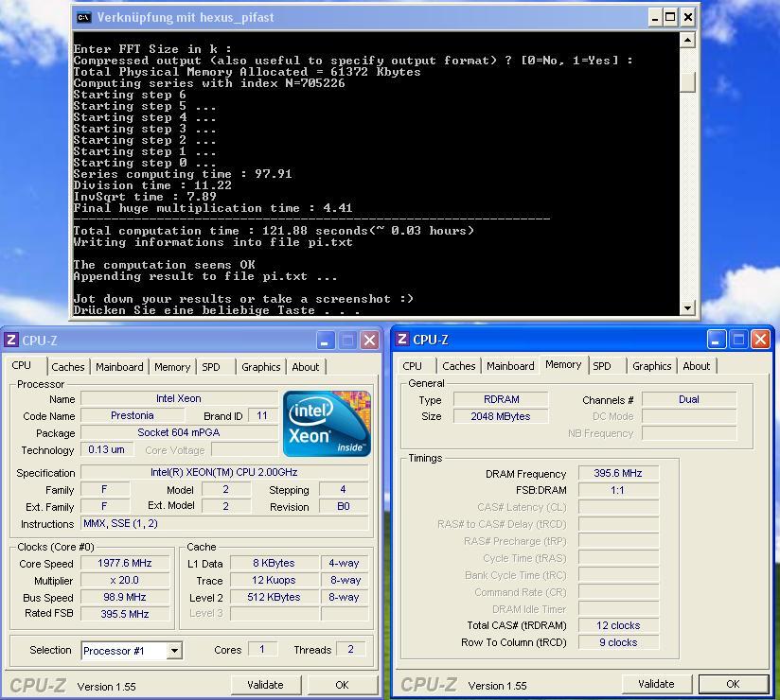Viewport: 780px width, 700px height.
Task: Click the Multiplier value 'x 20.0'
Action: tap(125, 580)
